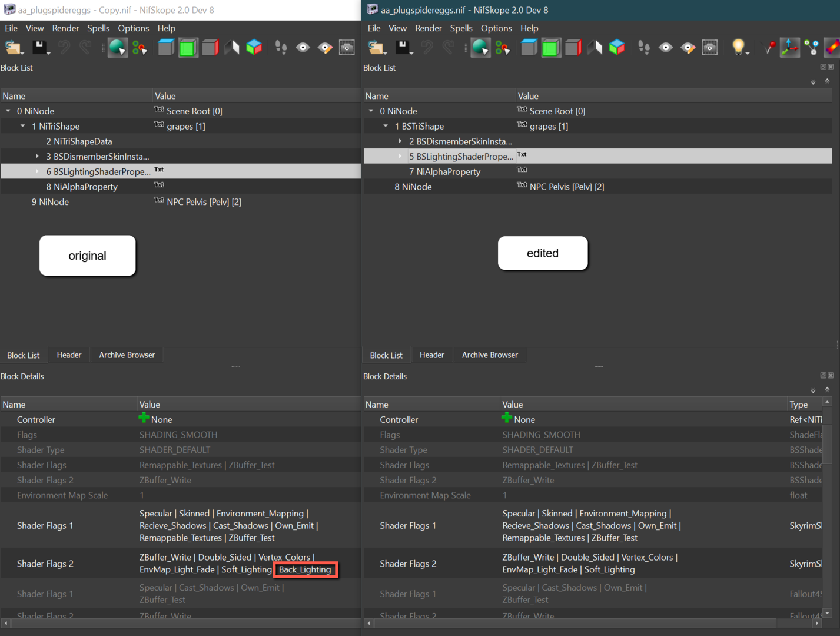
Task: Click Load file icon in Copy.nif window
Action: 13,47
